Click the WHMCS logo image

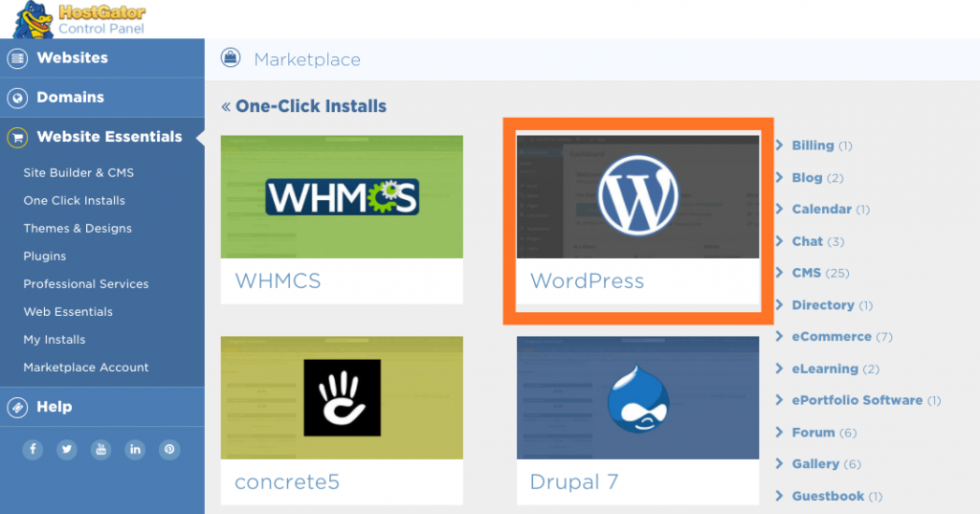[342, 197]
